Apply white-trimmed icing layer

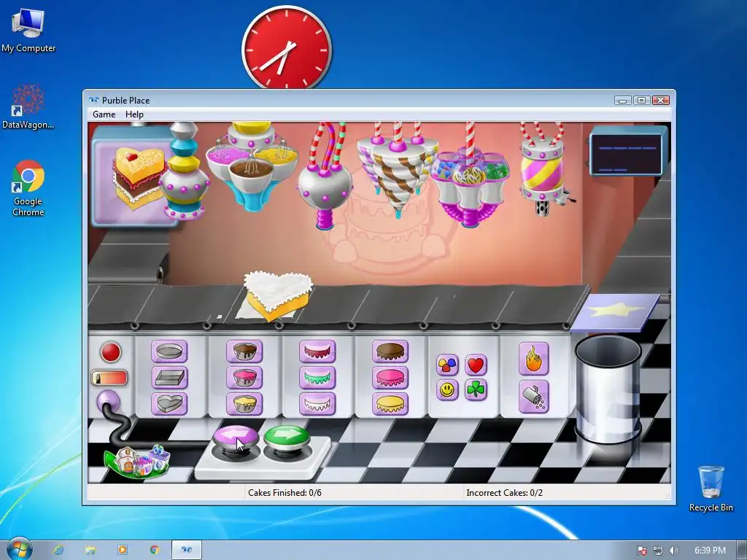(x=317, y=404)
